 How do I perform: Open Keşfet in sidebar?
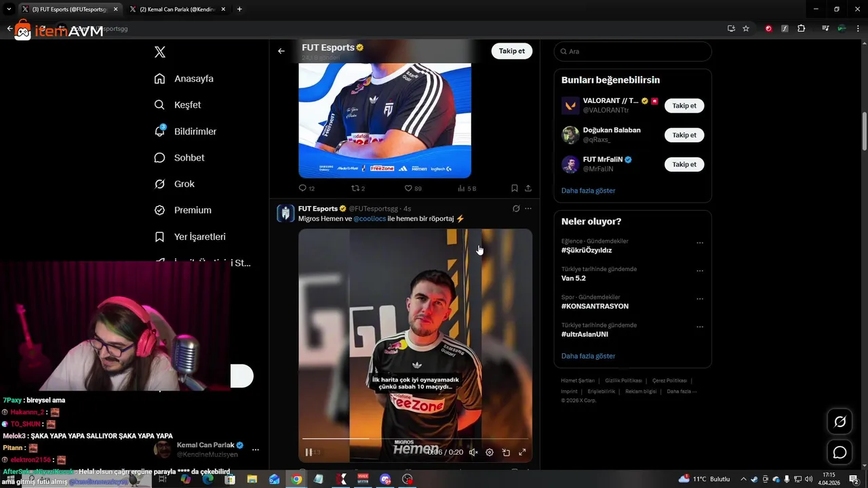[178, 105]
